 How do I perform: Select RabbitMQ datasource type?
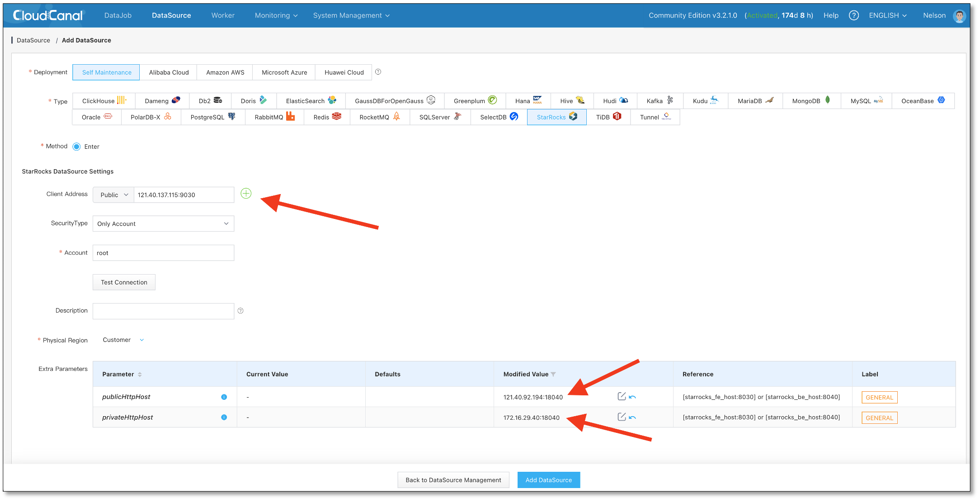[274, 117]
